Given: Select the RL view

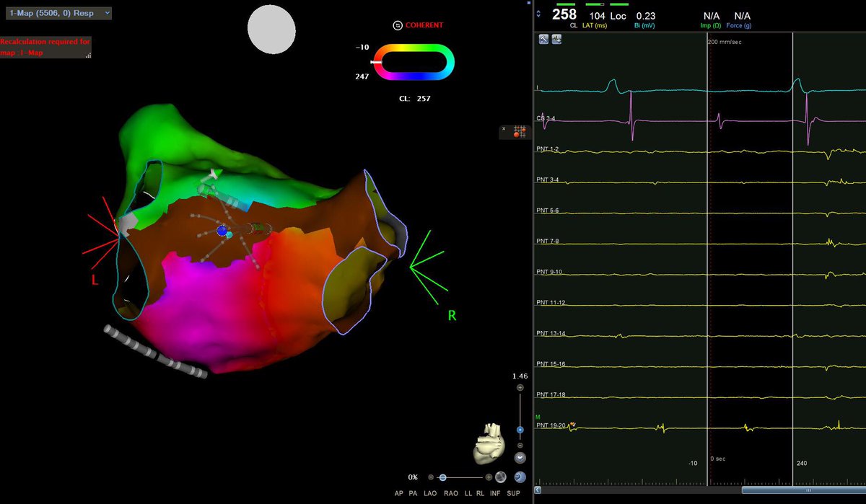Looking at the screenshot, I should (480, 493).
